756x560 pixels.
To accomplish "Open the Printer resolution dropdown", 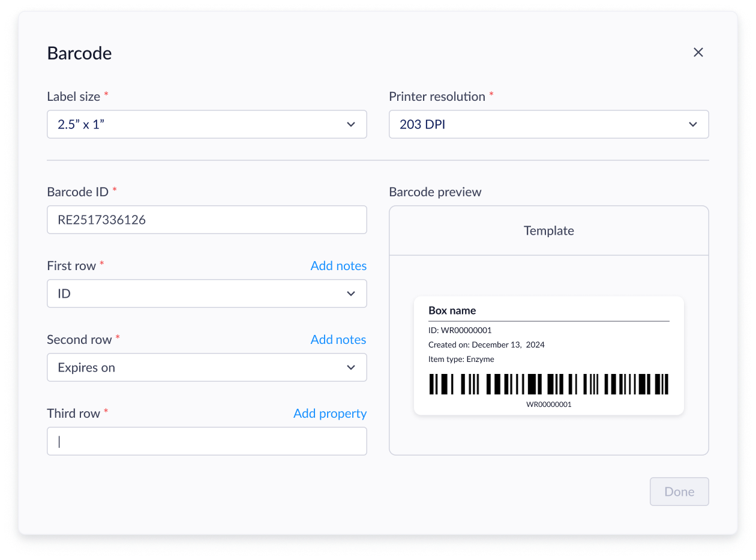I will pos(549,124).
